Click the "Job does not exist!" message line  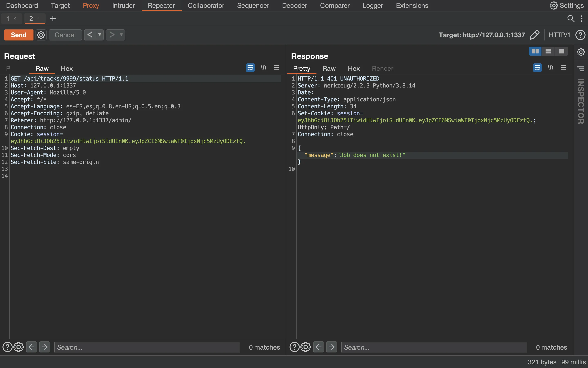point(355,155)
